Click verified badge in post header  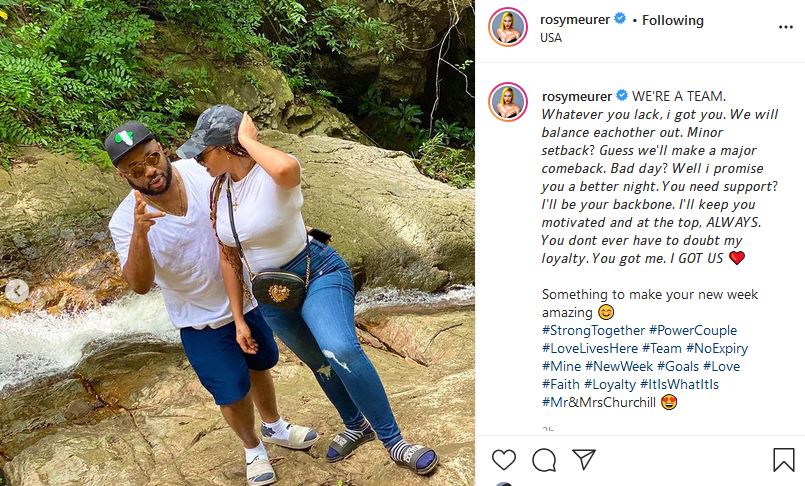(619, 20)
